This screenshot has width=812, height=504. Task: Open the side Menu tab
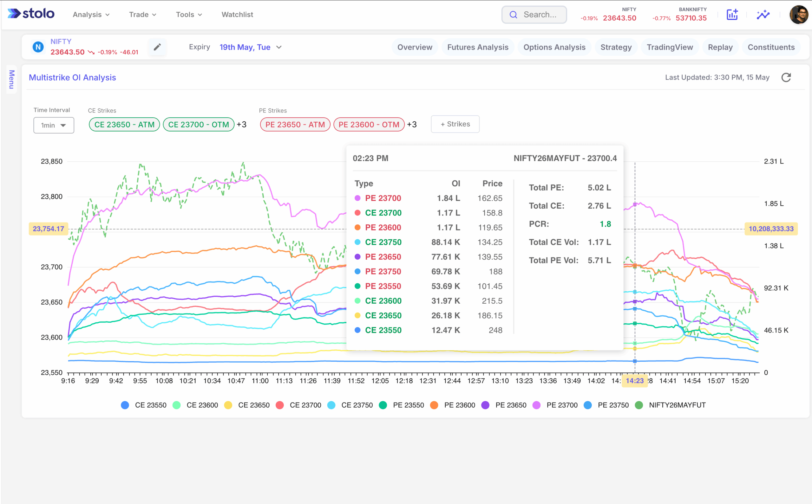click(12, 79)
